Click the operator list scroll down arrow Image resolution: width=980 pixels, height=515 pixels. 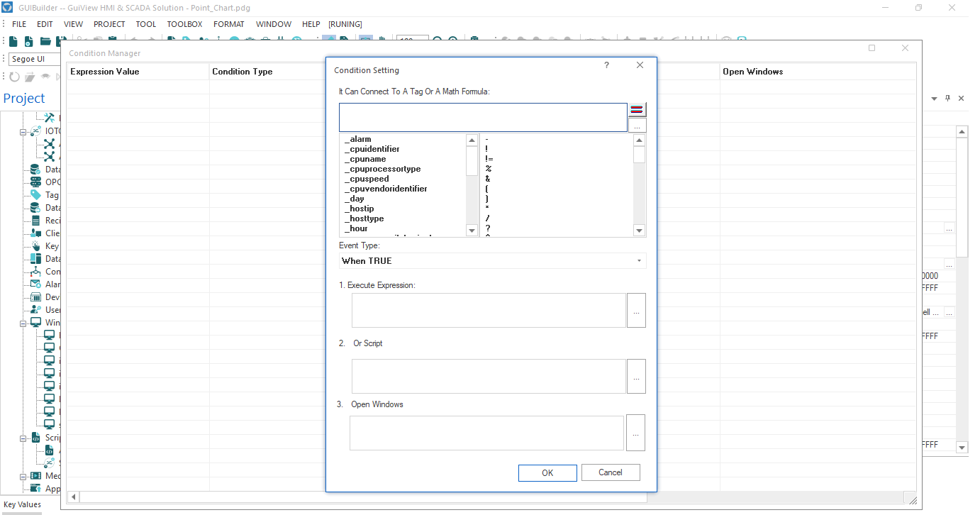tap(639, 231)
